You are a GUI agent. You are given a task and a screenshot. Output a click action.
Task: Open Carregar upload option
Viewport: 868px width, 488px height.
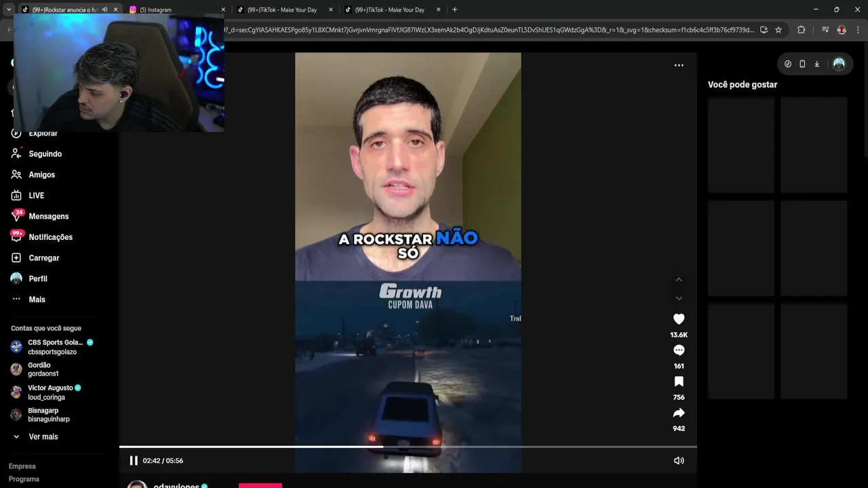[x=43, y=258]
